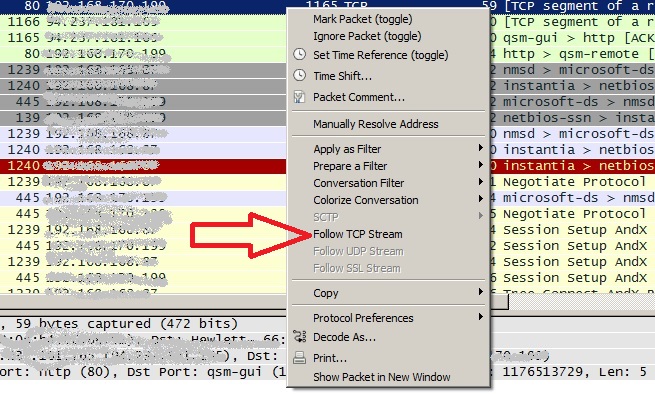
Task: Select Follow TCP Stream
Action: pyautogui.click(x=358, y=234)
